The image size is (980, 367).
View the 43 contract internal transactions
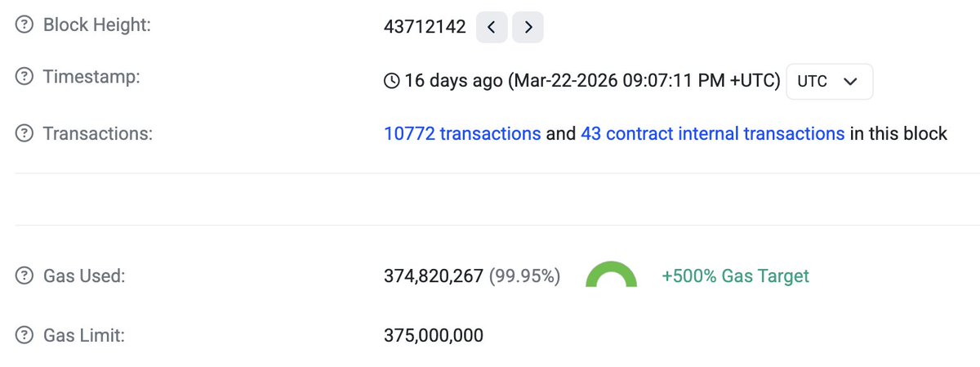[712, 133]
